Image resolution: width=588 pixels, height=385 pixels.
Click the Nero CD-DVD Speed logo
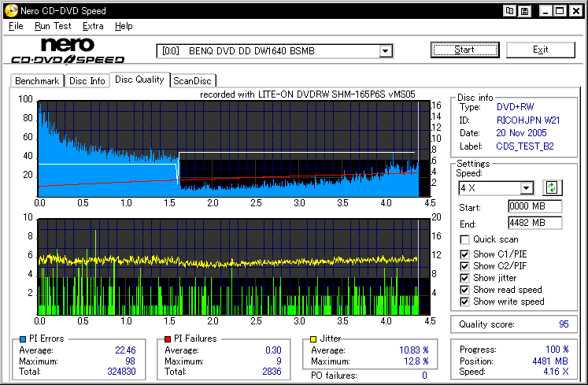pyautogui.click(x=68, y=50)
